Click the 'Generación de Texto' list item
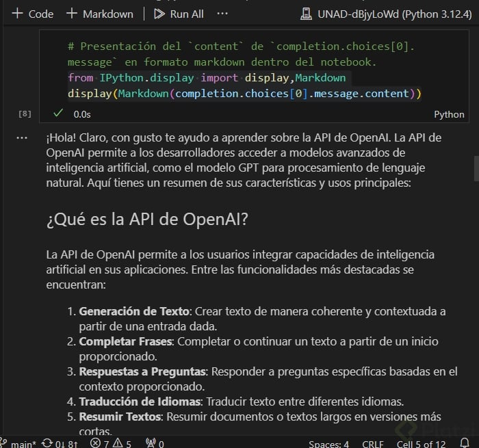The image size is (479, 448). (256, 319)
